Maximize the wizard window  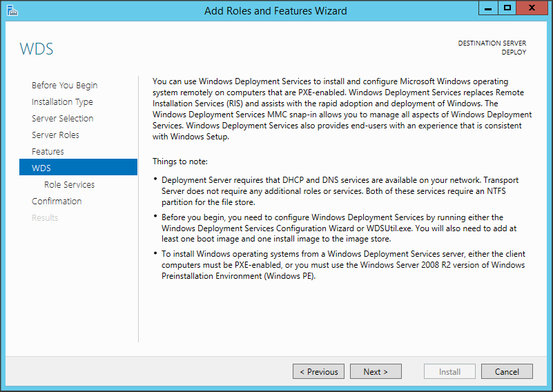(507, 8)
